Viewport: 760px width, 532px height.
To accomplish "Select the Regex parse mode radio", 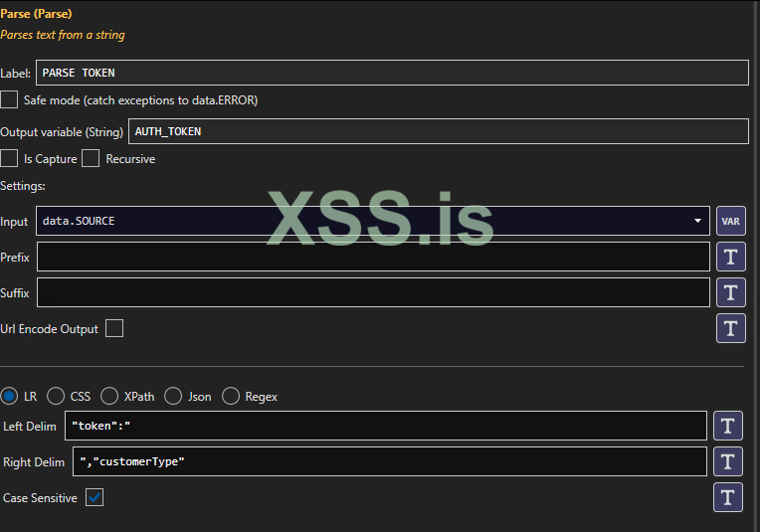I will [x=231, y=396].
